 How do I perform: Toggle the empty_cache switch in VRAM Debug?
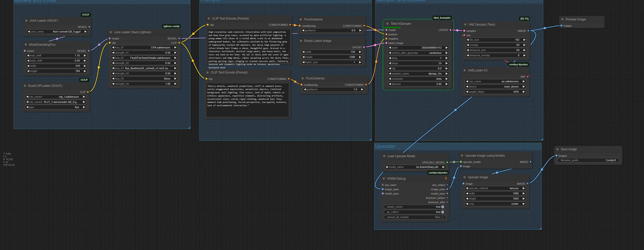(443, 207)
